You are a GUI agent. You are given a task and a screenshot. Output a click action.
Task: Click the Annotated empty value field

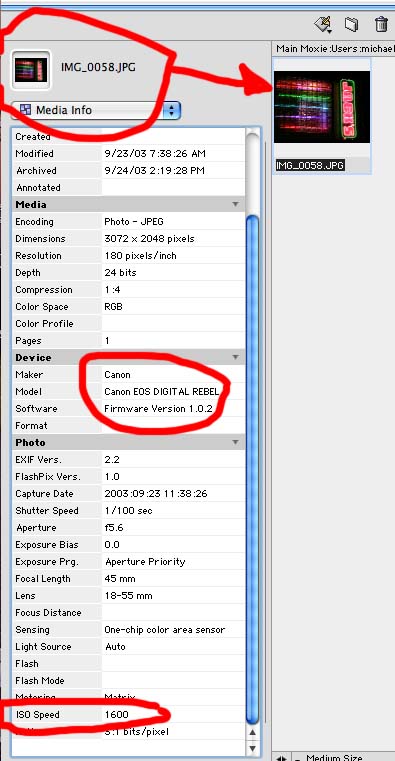point(173,187)
